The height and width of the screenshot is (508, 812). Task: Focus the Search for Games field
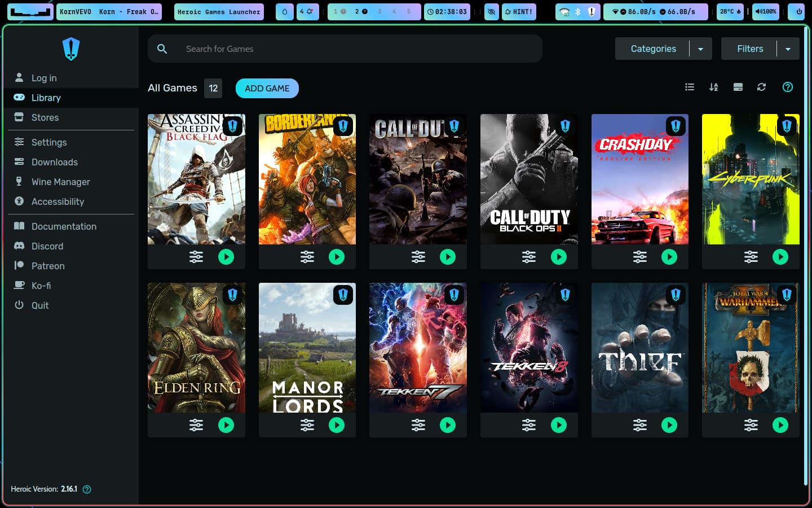click(345, 49)
